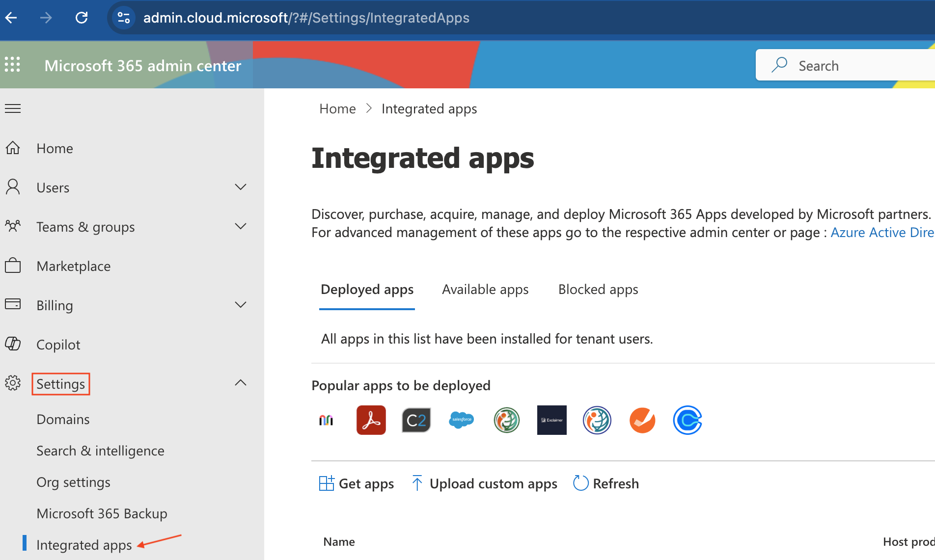The width and height of the screenshot is (935, 560).
Task: Click the browser back arrow
Action: point(11,18)
